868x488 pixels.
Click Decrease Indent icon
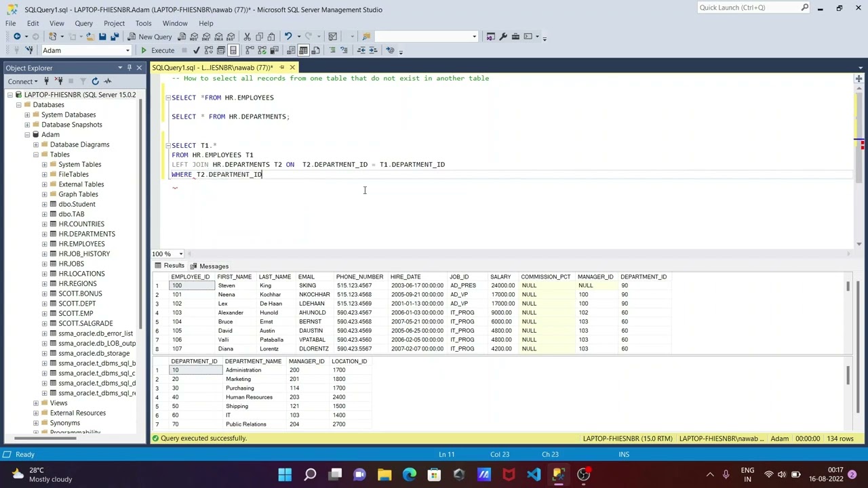[x=361, y=50]
